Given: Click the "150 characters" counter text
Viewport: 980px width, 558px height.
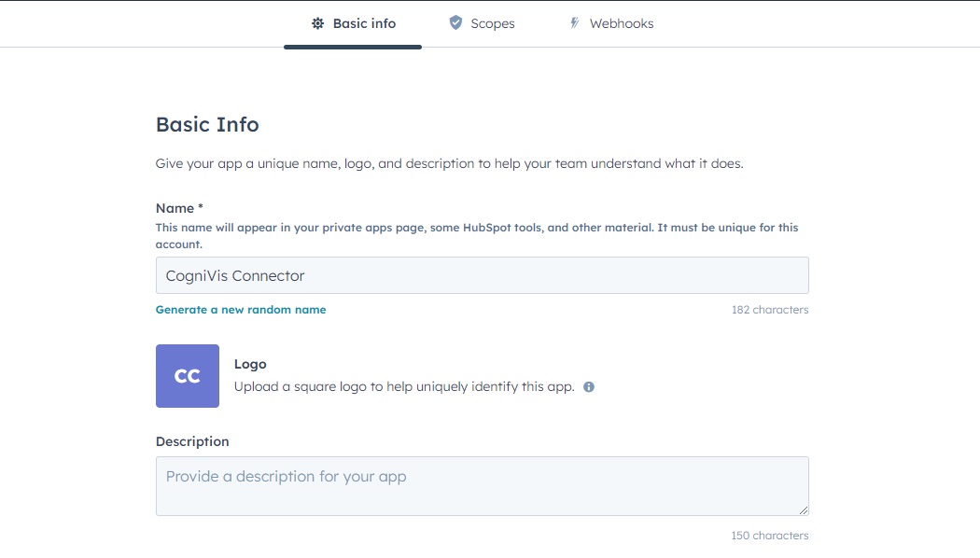Looking at the screenshot, I should [x=769, y=536].
